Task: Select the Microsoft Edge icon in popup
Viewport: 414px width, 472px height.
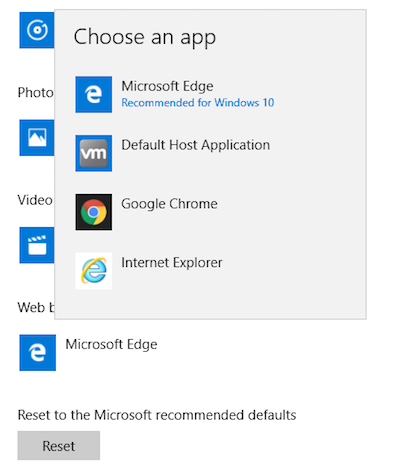Action: [x=94, y=95]
